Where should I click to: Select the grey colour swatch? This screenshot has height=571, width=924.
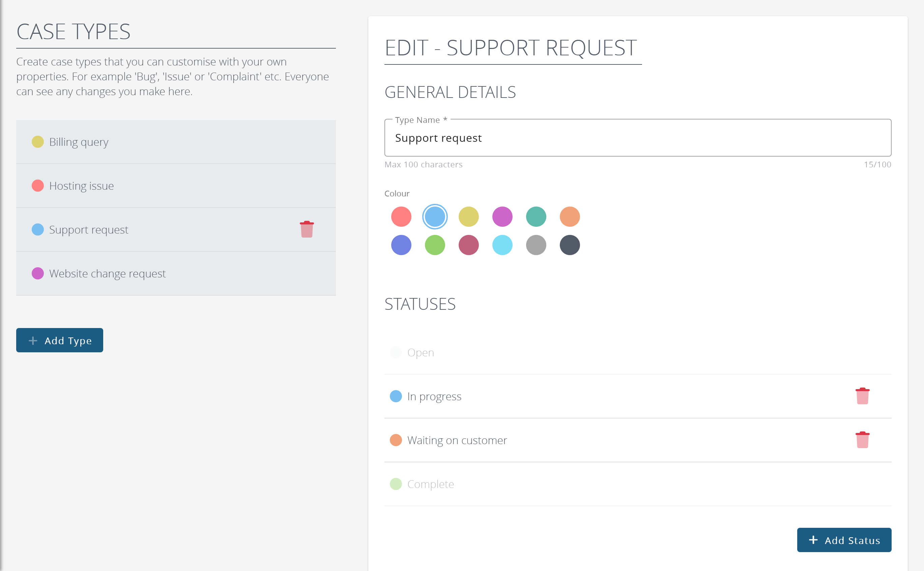point(536,245)
